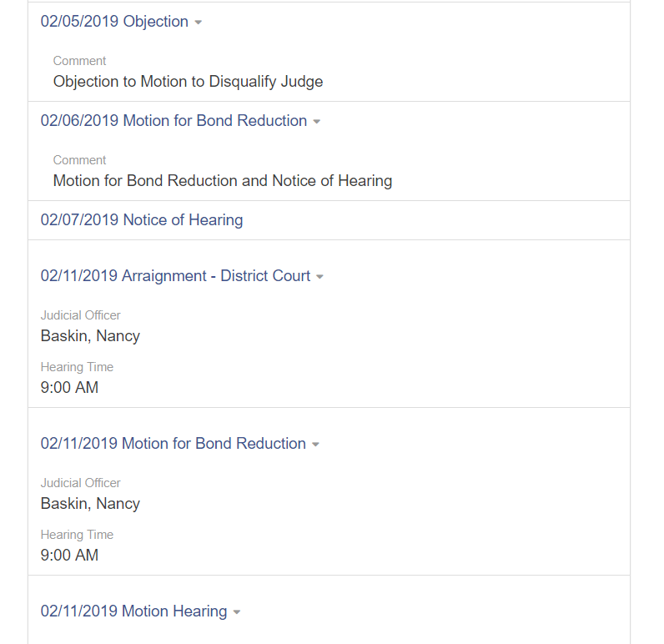The height and width of the screenshot is (644, 664).
Task: Click Hearing Time label under 02/11 Bond Reduction
Action: coord(77,535)
